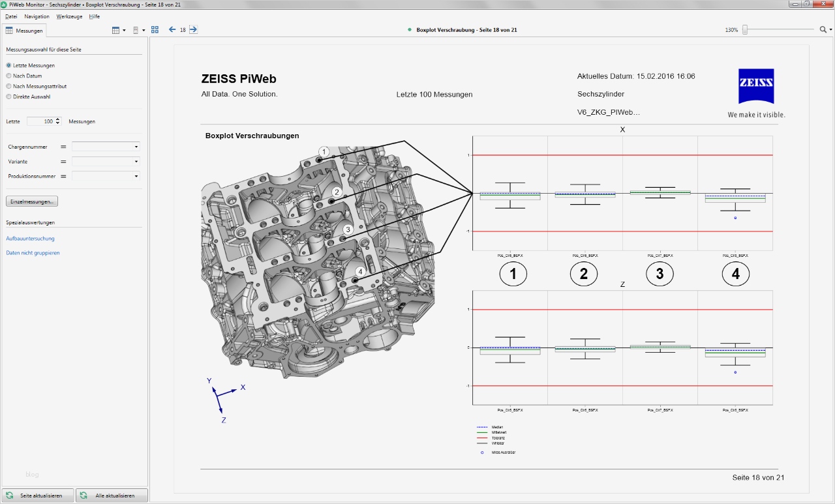Click callout marker 1 on the engine block

coord(325,152)
